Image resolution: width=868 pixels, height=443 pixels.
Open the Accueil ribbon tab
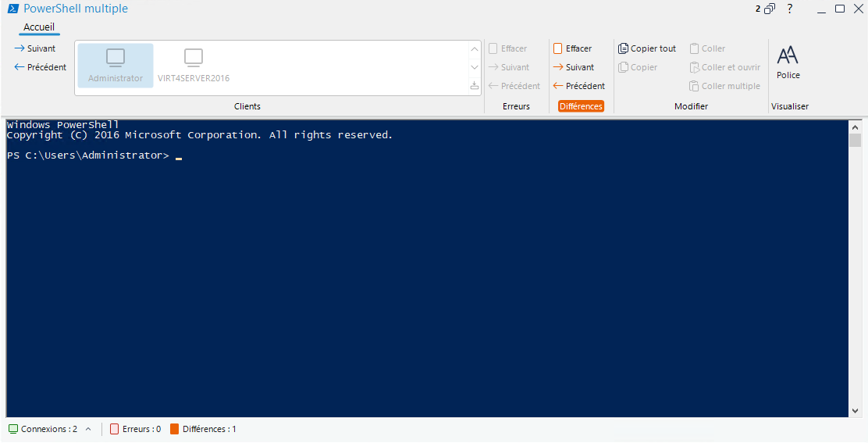point(39,27)
